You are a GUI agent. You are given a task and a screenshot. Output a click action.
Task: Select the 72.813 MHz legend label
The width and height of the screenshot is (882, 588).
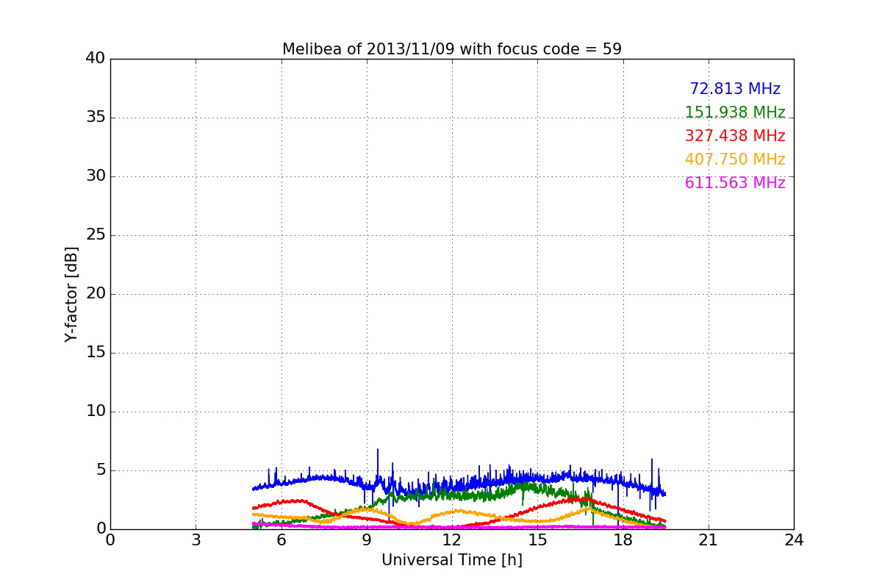pos(735,89)
